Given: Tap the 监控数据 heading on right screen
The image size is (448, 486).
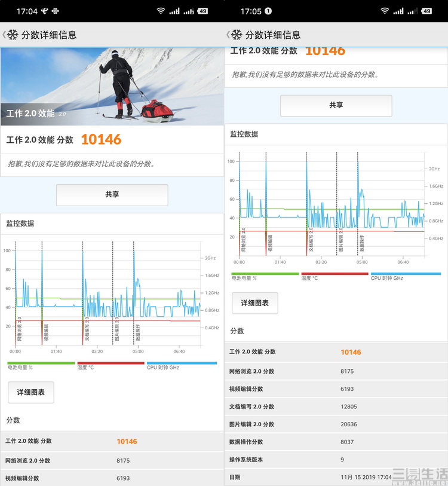Looking at the screenshot, I should click(244, 135).
